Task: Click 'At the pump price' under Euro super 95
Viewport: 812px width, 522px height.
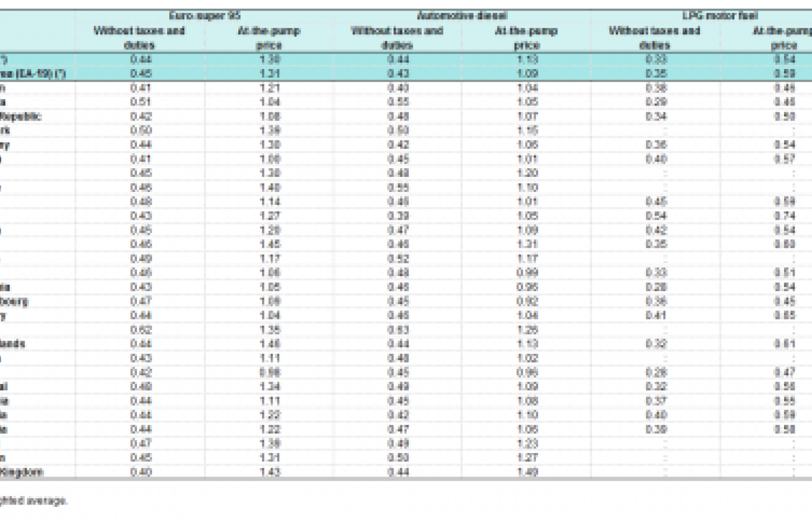Action: click(x=269, y=37)
